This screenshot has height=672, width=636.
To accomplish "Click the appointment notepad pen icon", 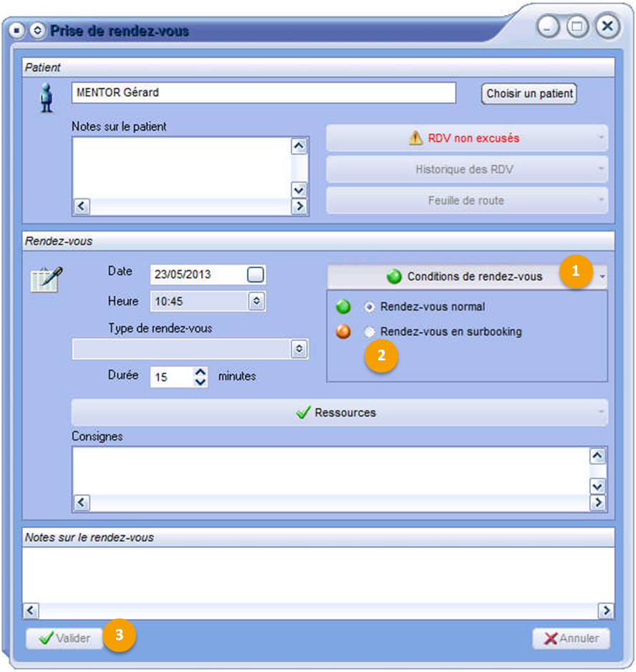I will [x=47, y=278].
